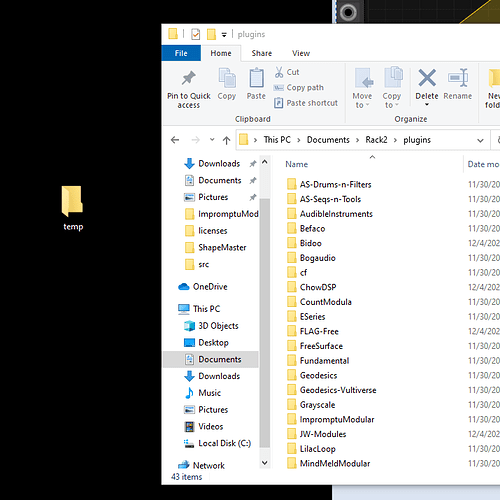
Task: Open Music in navigation pane
Action: 203,393
